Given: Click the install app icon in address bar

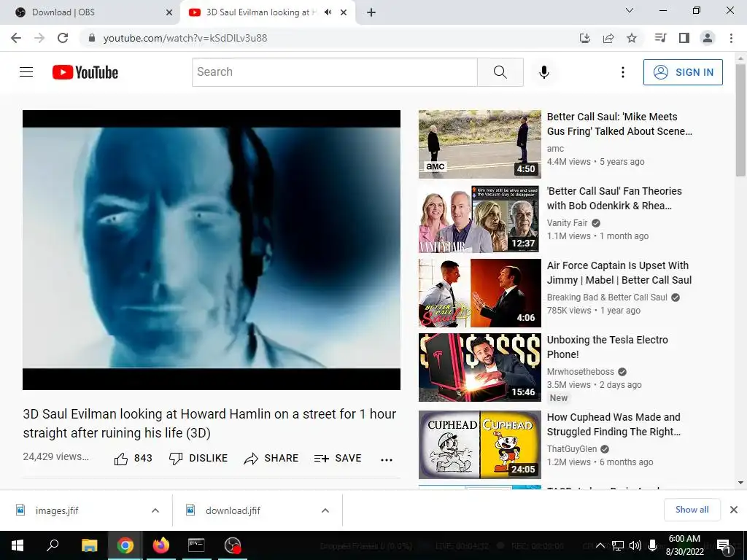Looking at the screenshot, I should pos(585,38).
